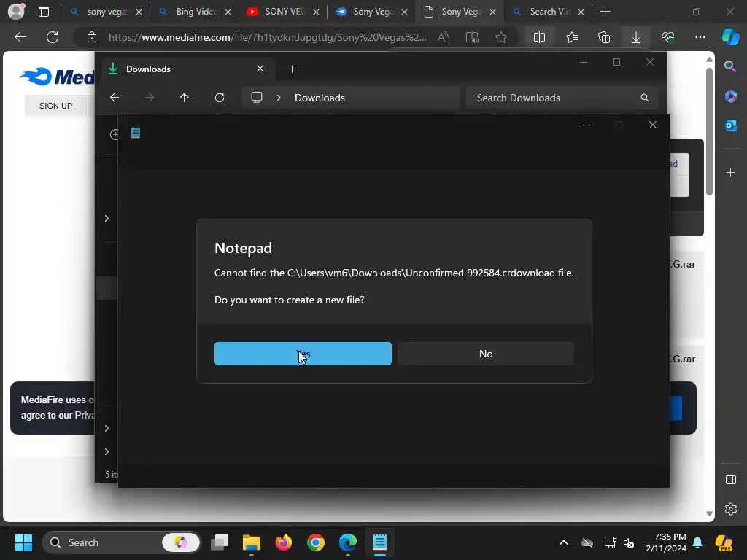The height and width of the screenshot is (560, 747).
Task: Click the taskbar Search box
Action: [x=122, y=542]
